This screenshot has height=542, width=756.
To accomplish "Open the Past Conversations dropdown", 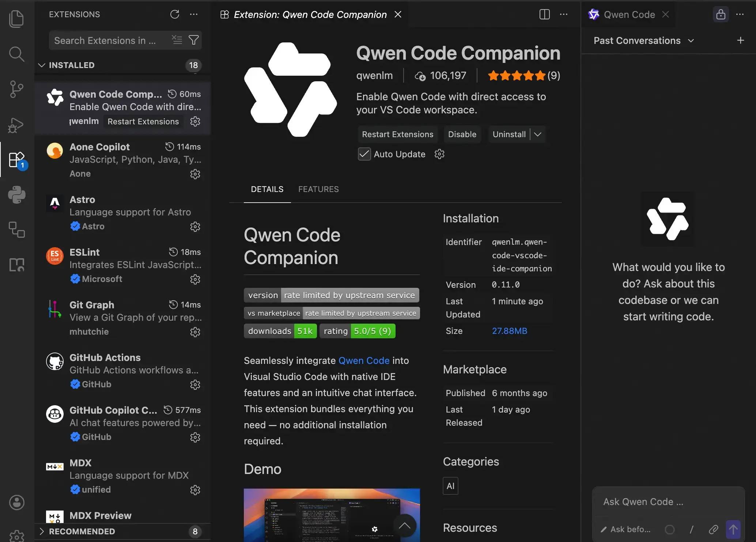I will [x=643, y=41].
